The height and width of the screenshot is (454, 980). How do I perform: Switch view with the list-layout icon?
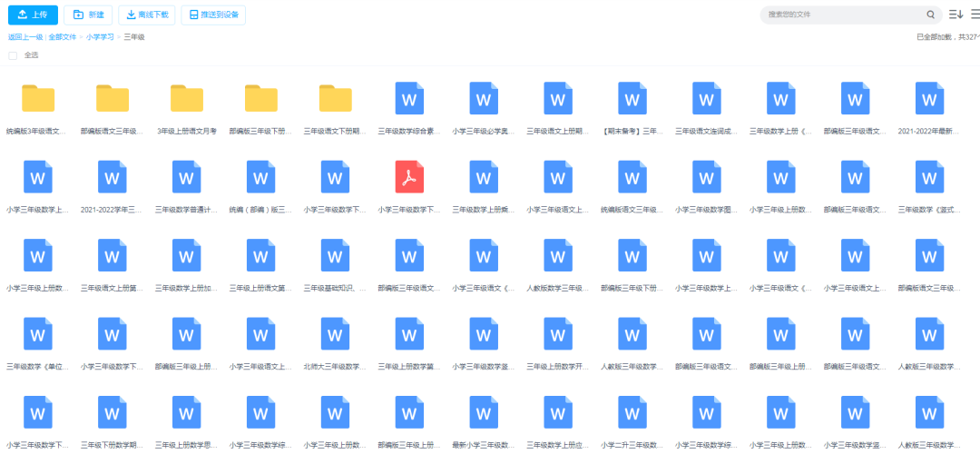[975, 15]
